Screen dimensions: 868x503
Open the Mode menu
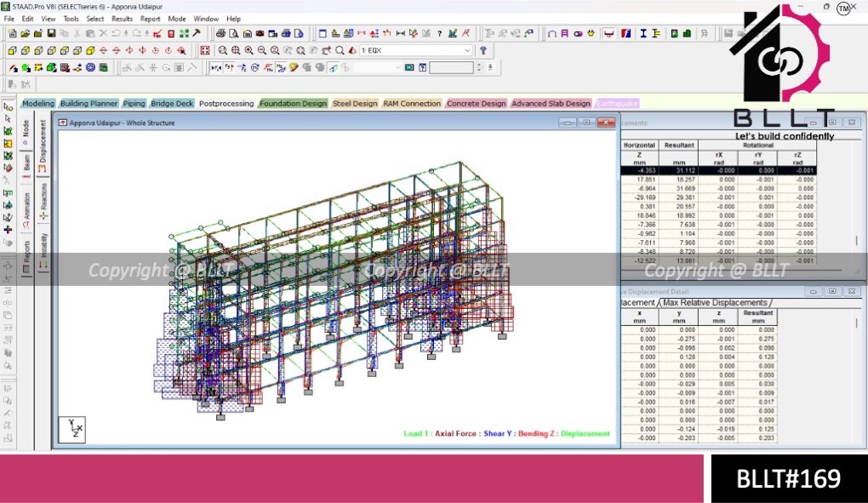coord(177,18)
